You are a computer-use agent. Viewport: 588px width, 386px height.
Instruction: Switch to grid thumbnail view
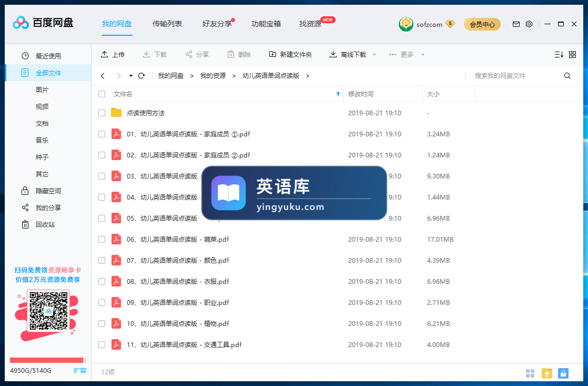pyautogui.click(x=572, y=54)
